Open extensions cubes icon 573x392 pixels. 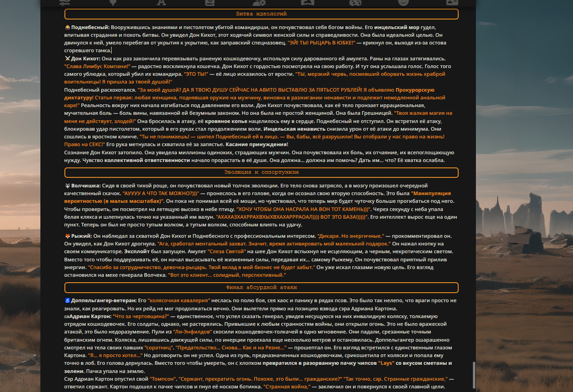pyautogui.click(x=355, y=2)
